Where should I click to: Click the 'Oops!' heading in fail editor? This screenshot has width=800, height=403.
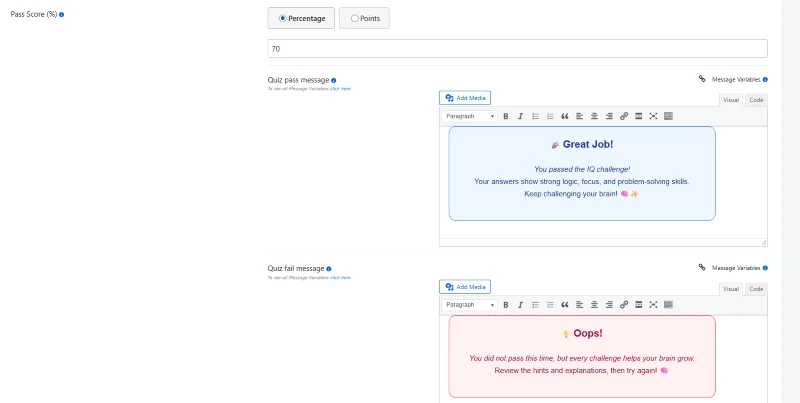click(582, 333)
